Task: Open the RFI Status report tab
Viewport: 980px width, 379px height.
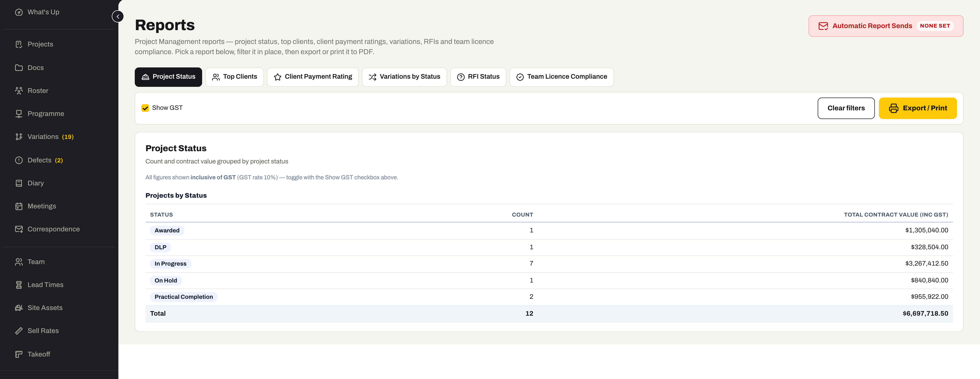Action: pyautogui.click(x=478, y=77)
